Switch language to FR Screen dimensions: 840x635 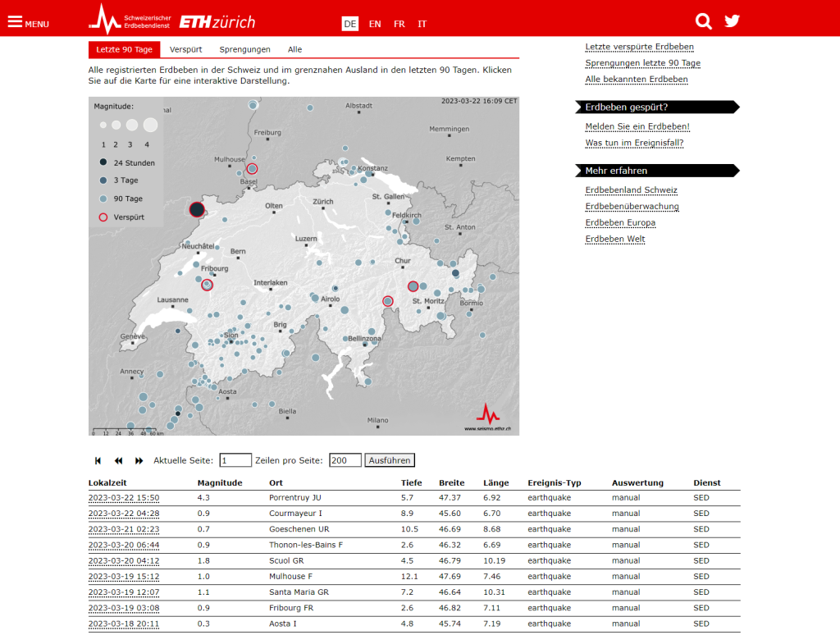click(x=399, y=24)
